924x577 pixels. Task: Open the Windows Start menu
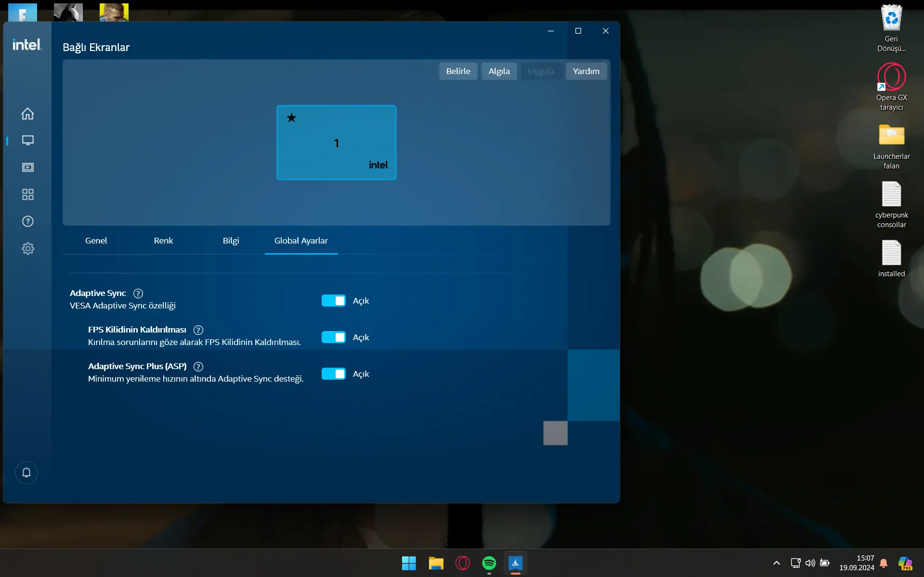409,563
